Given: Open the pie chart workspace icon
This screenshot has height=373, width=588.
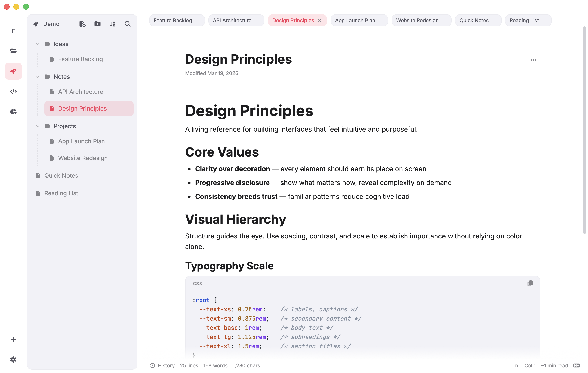Looking at the screenshot, I should (13, 111).
